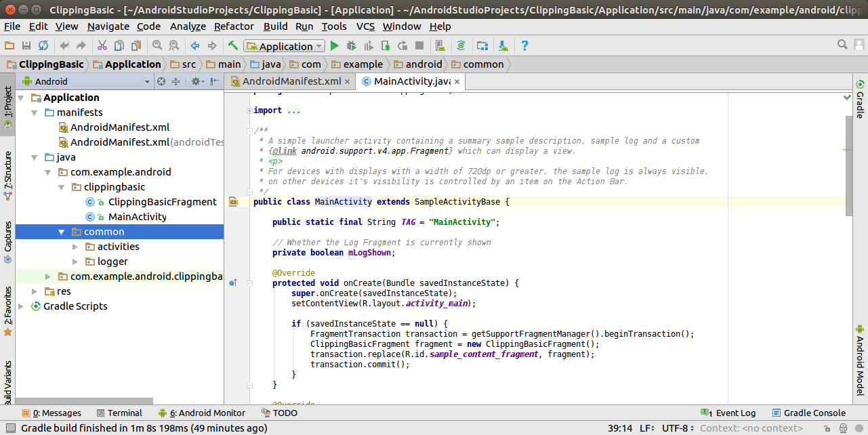Click the Redo arrow icon
The image size is (868, 435).
coord(81,45)
